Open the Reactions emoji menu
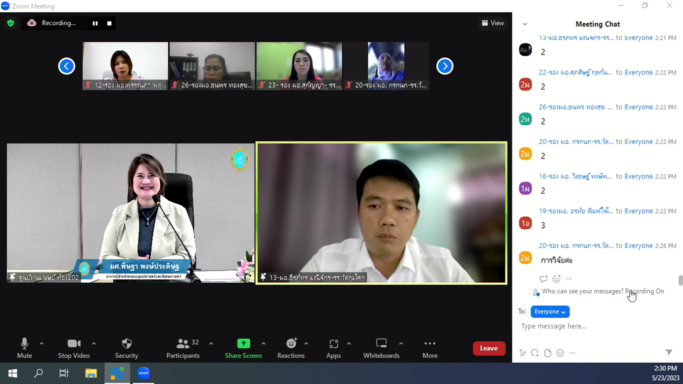 [291, 348]
